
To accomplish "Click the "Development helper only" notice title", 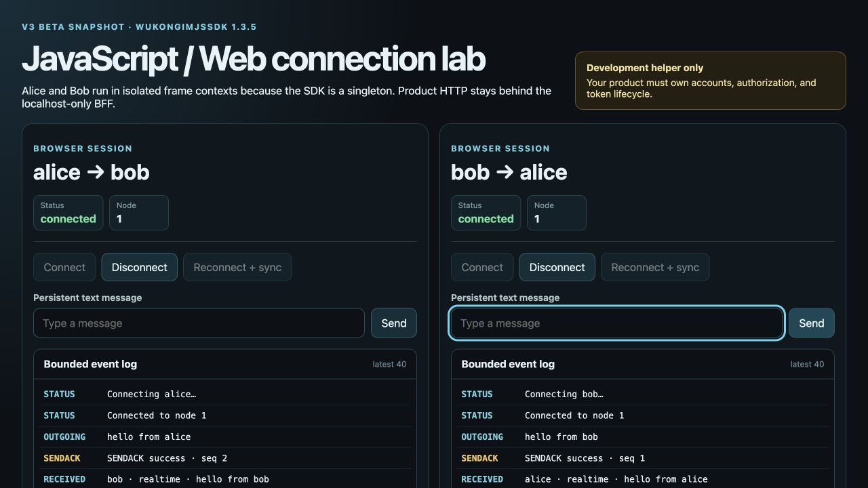I will pos(645,68).
